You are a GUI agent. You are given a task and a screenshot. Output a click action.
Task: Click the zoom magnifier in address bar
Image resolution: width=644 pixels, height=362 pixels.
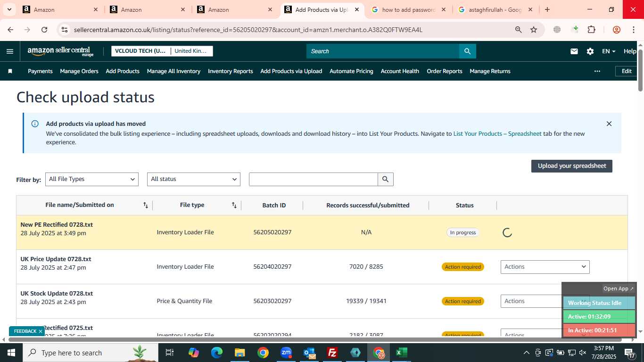click(x=519, y=30)
